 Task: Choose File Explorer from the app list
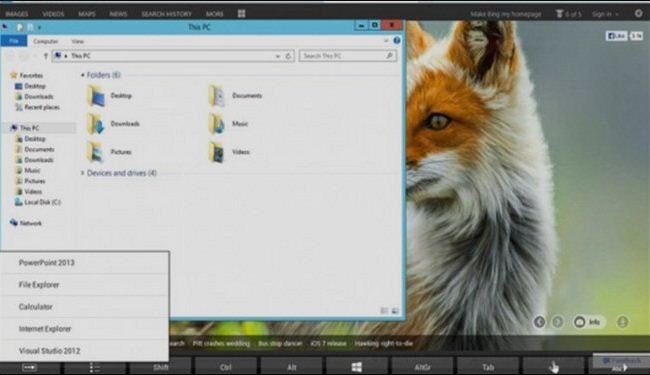pyautogui.click(x=85, y=285)
